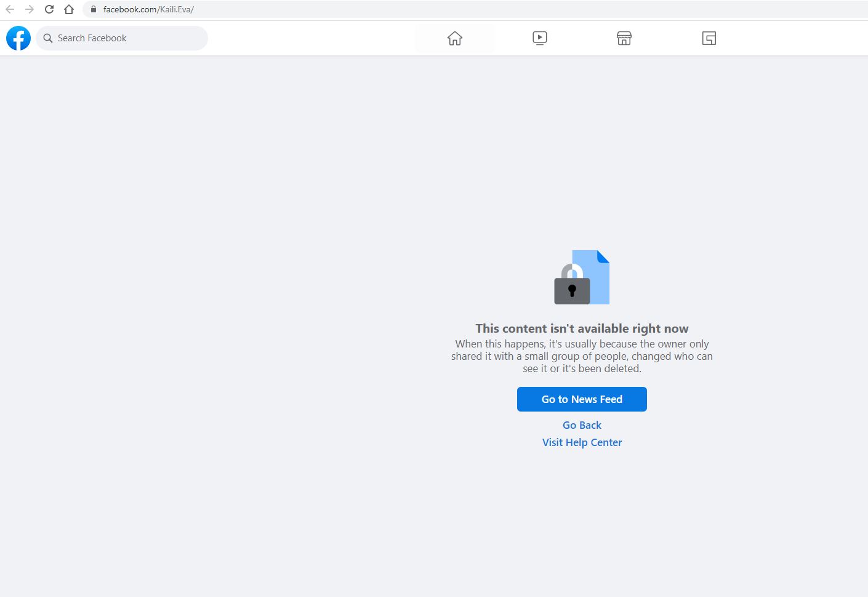
Task: Open the Home tab in Facebook navigation
Action: (x=455, y=38)
